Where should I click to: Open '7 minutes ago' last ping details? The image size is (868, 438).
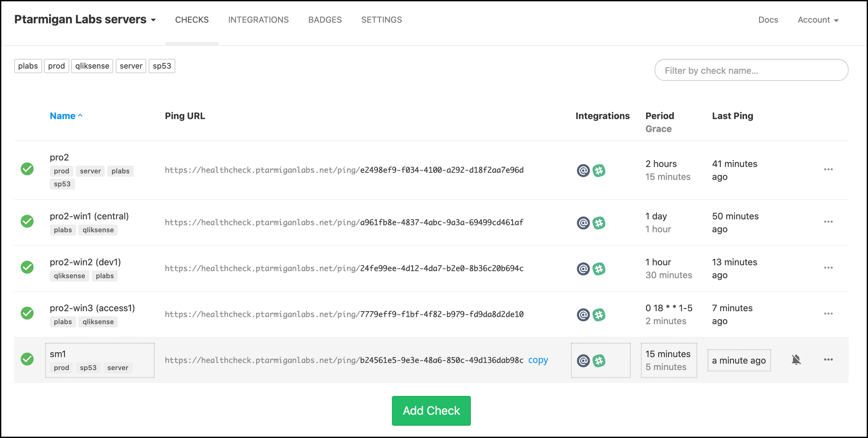click(733, 314)
